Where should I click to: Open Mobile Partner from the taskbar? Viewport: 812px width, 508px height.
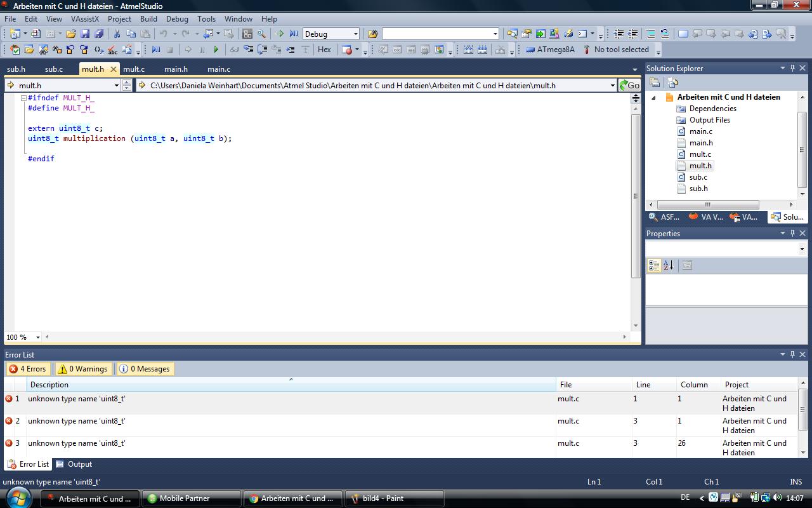pyautogui.click(x=191, y=498)
